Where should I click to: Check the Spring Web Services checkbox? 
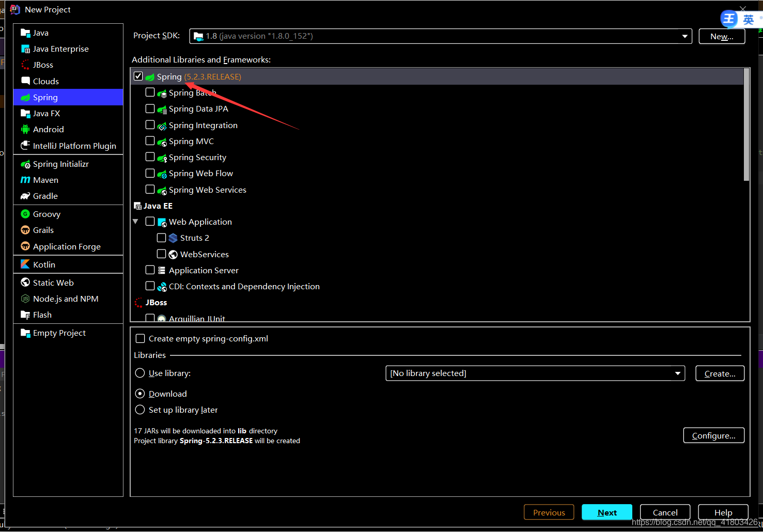point(150,190)
